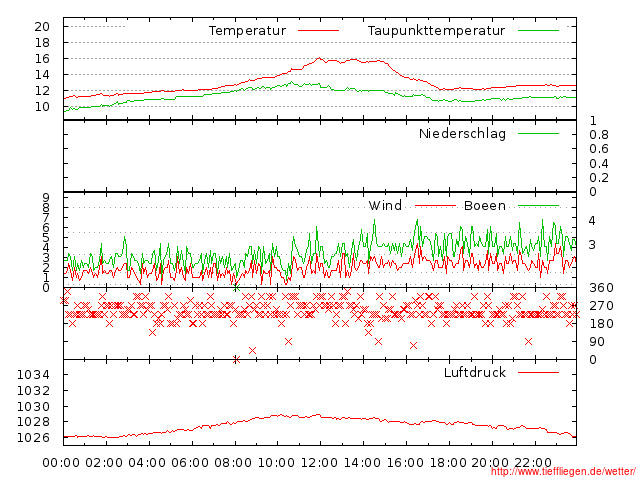640x480 pixels.
Task: Click the 14:00 time axis label
Action: (362, 463)
